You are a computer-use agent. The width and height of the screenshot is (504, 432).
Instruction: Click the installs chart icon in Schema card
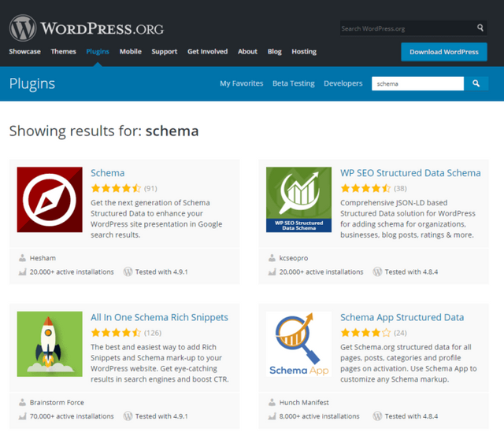(22, 272)
